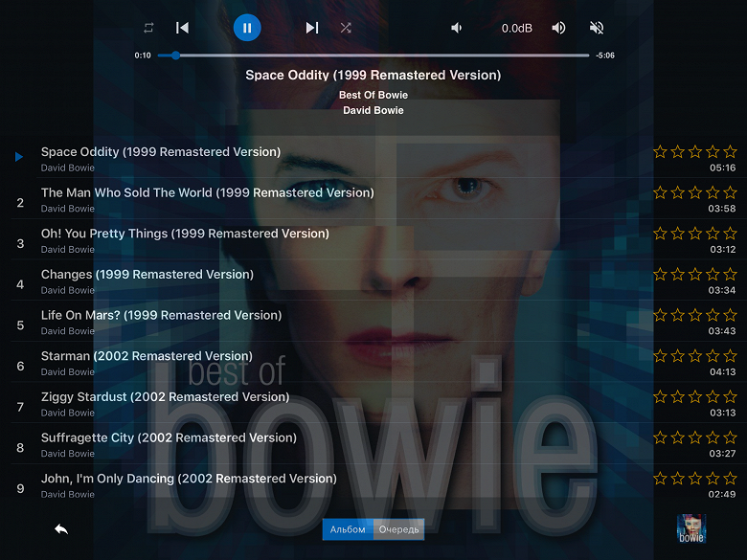This screenshot has height=560, width=747.
Task: Rate Oh! You Pretty Things four stars
Action: [713, 234]
